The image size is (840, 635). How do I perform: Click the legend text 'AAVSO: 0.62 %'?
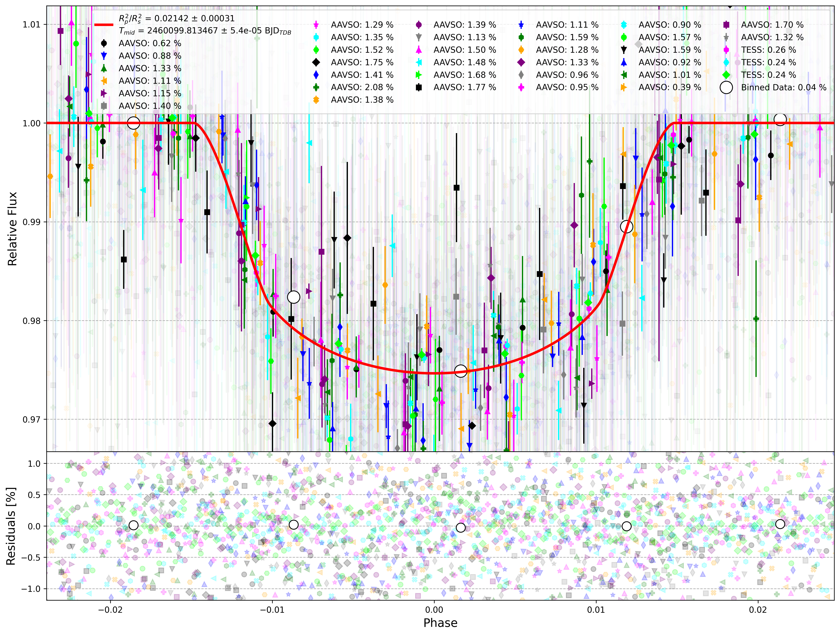(x=150, y=43)
